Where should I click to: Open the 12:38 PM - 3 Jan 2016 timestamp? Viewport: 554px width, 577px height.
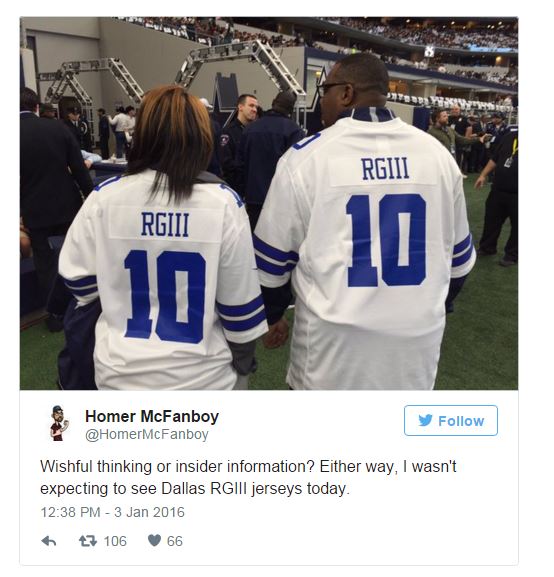[x=112, y=512]
